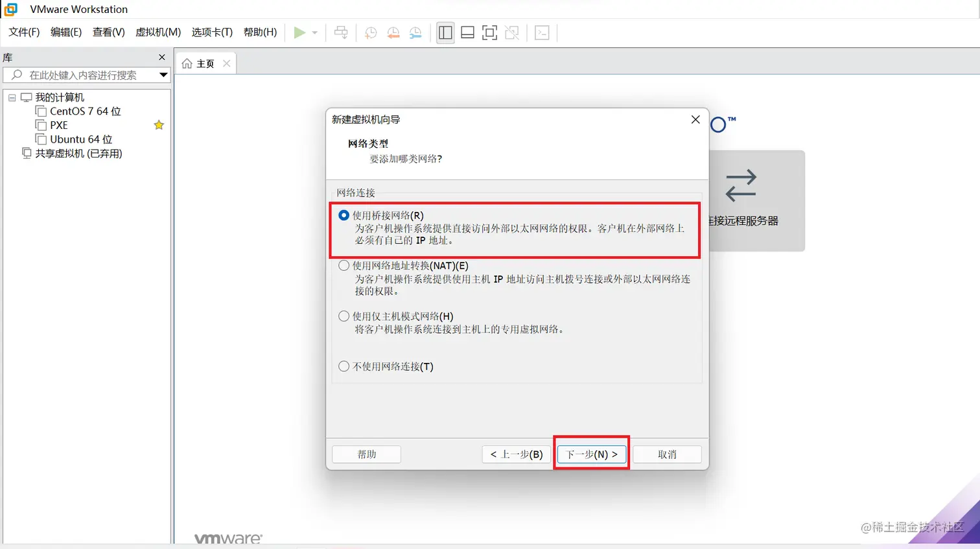Click the favorite star next to PXE
This screenshot has height=549, width=980.
[x=159, y=125]
